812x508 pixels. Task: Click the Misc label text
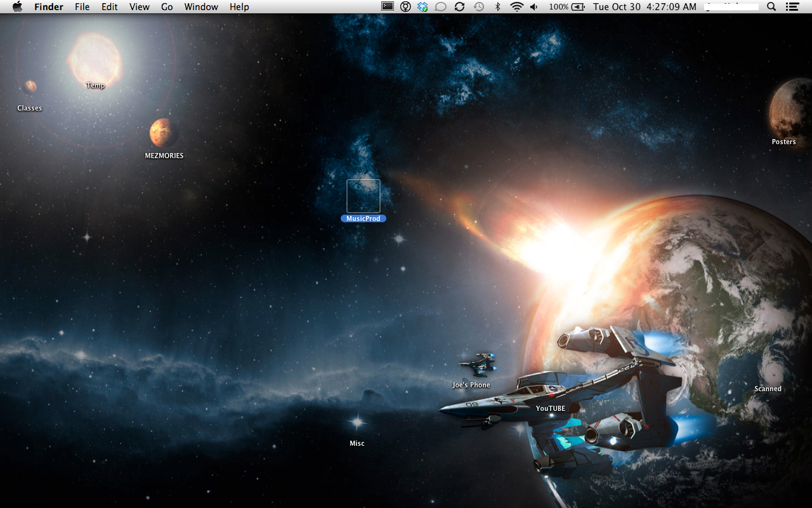[357, 443]
